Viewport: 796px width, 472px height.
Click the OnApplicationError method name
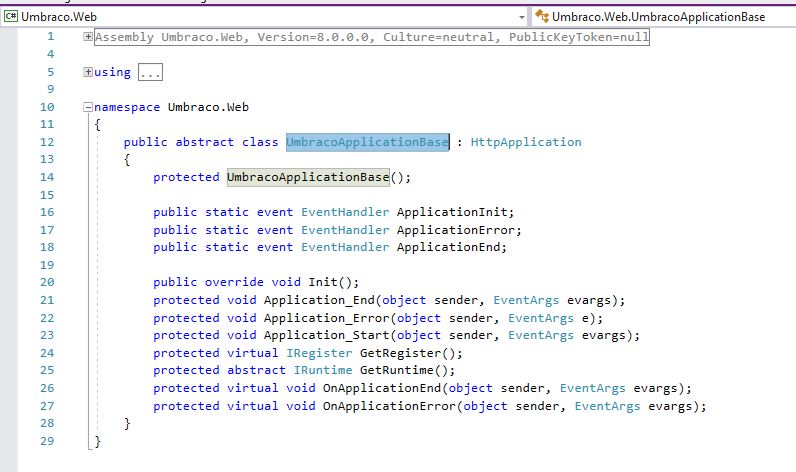[389, 406]
